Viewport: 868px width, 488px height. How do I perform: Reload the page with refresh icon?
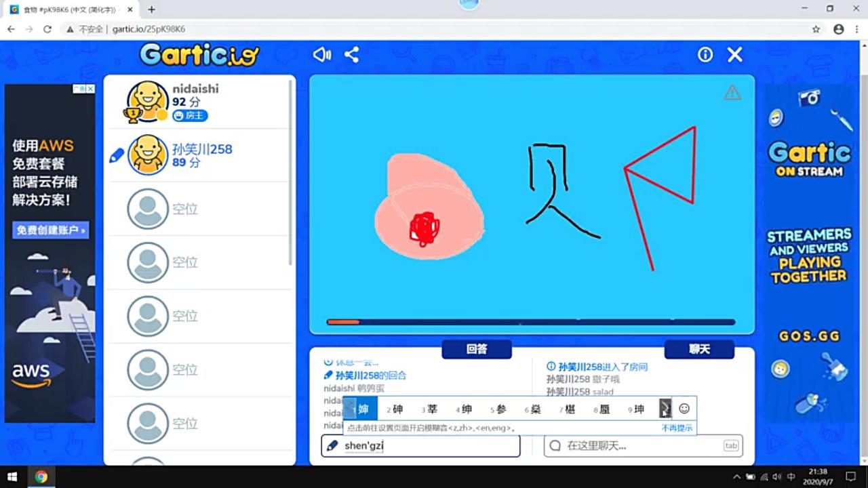(47, 29)
